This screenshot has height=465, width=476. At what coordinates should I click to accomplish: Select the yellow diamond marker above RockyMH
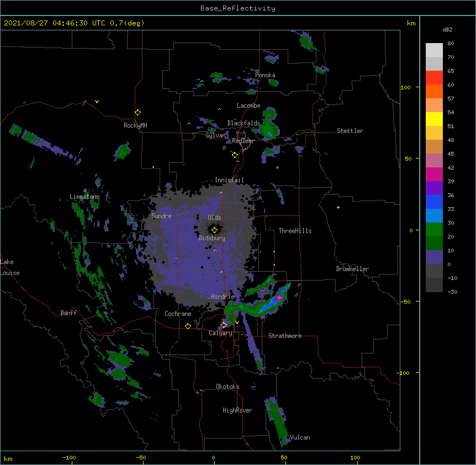pyautogui.click(x=138, y=113)
